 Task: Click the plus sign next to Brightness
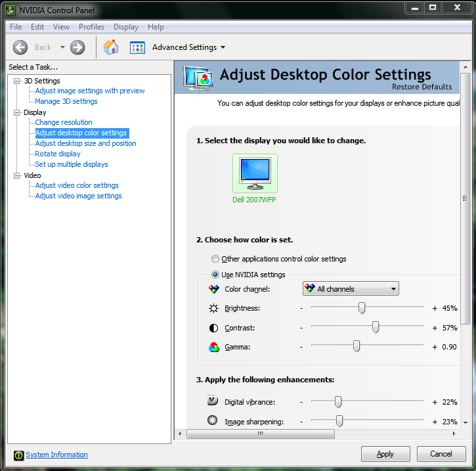pos(435,309)
